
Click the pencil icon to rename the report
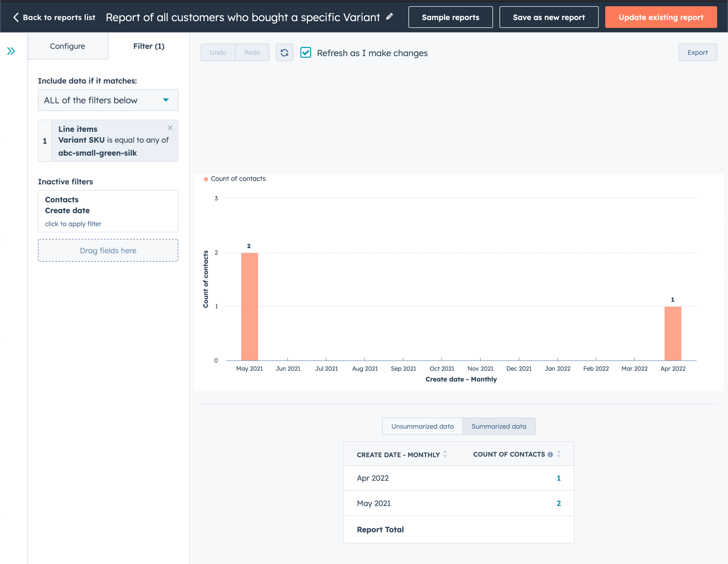pos(389,17)
